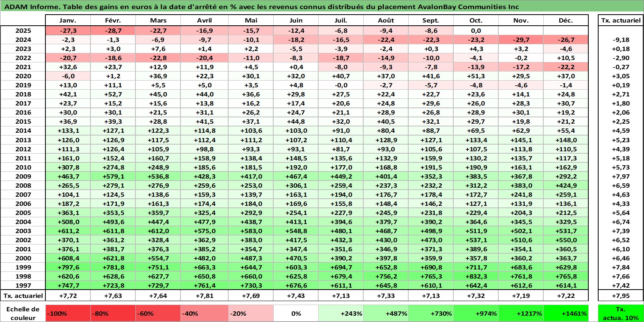
Task: Click the -100% color scale swatch
Action: 68,313
